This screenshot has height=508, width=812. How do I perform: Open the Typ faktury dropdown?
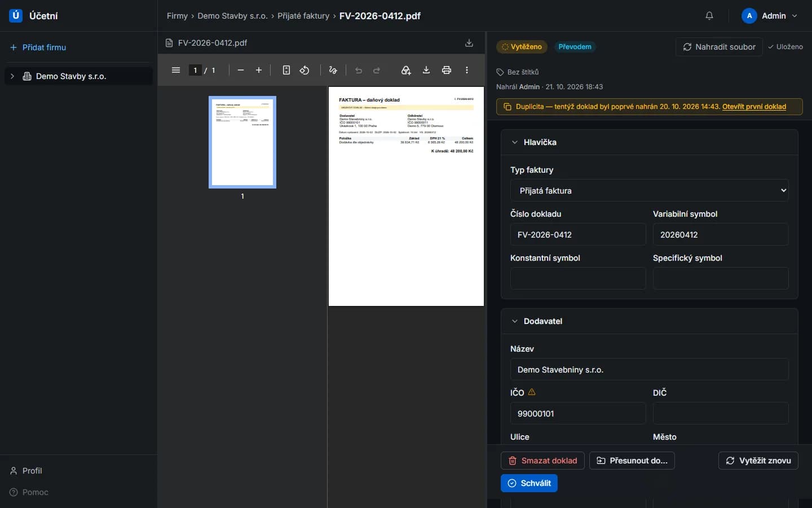(649, 190)
